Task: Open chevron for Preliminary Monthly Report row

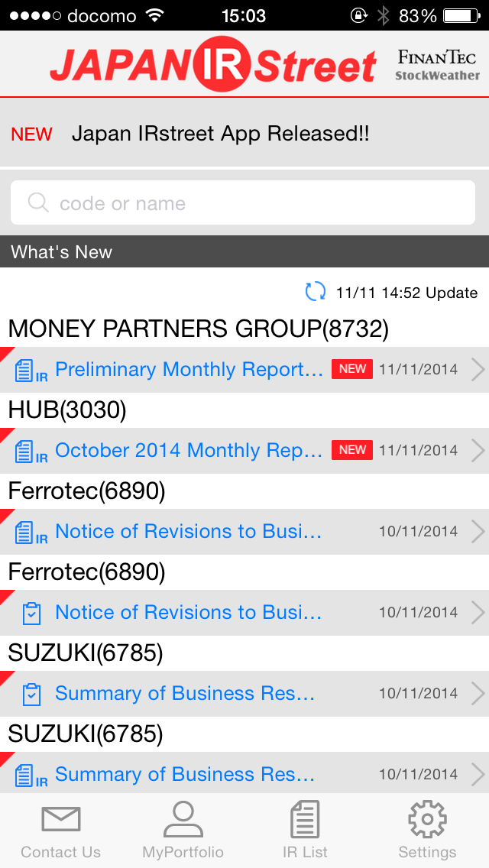Action: coord(478,370)
